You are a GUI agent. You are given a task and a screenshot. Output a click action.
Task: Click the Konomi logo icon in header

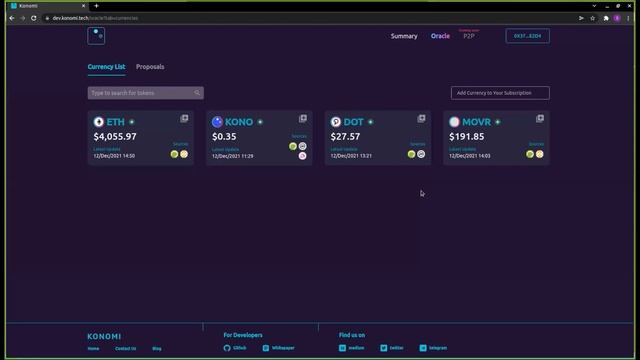point(96,36)
